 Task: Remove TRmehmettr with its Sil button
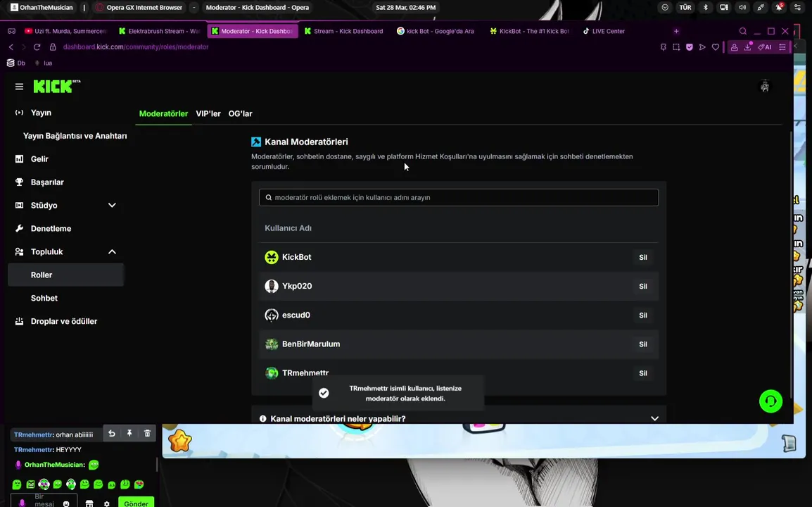[642, 373]
